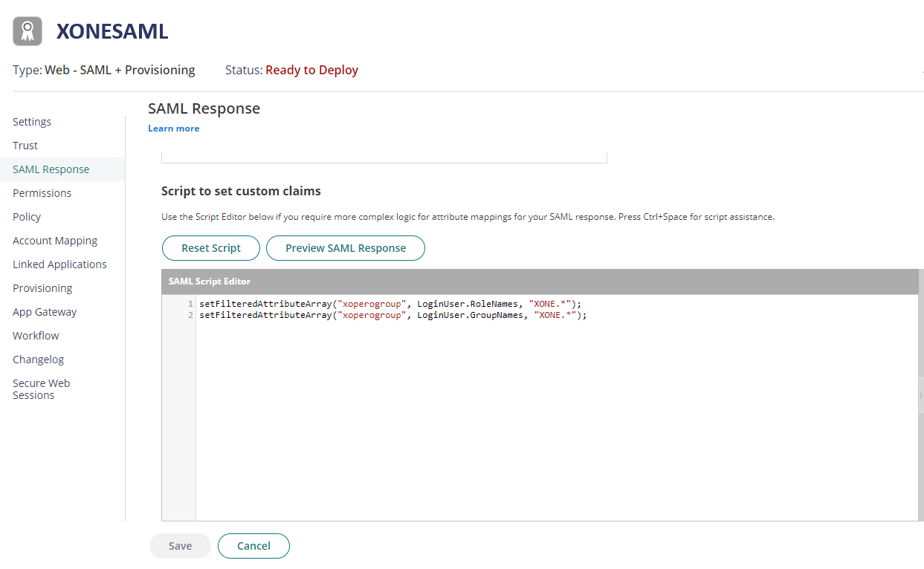Open Secure Web Sessions section
The width and height of the screenshot is (924, 569).
(x=41, y=389)
